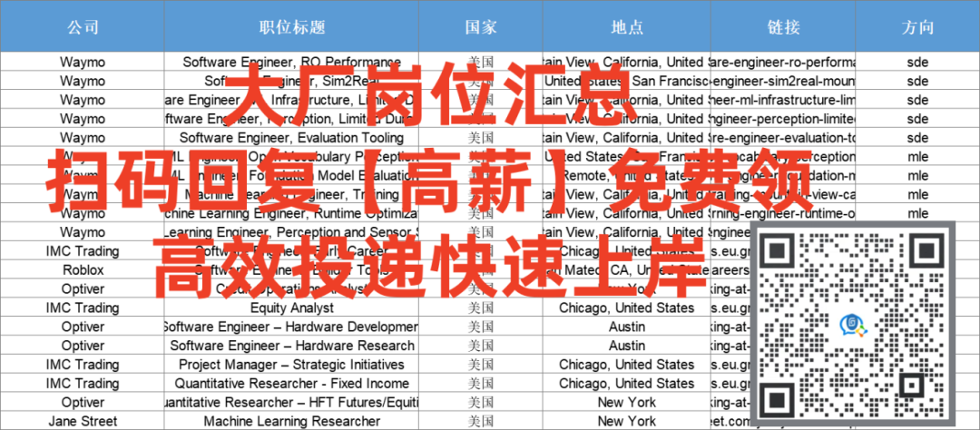Open the 're-engineer-evaluation-to' link cell
The height and width of the screenshot is (430, 980).
783,138
